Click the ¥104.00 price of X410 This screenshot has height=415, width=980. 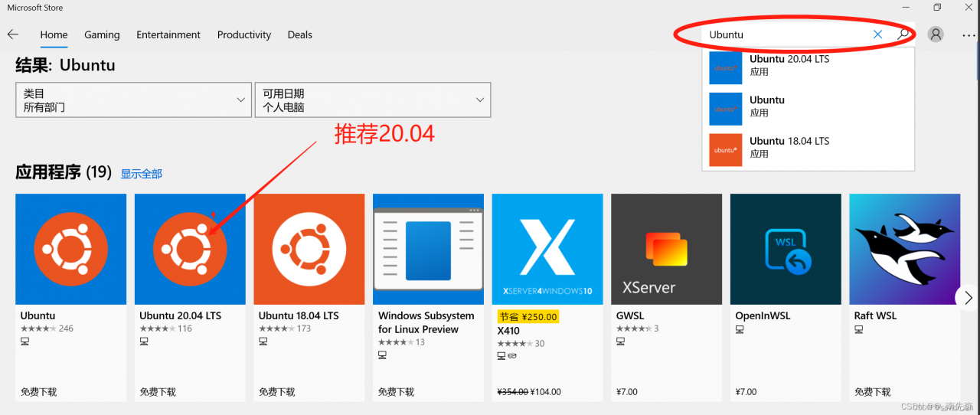point(545,392)
